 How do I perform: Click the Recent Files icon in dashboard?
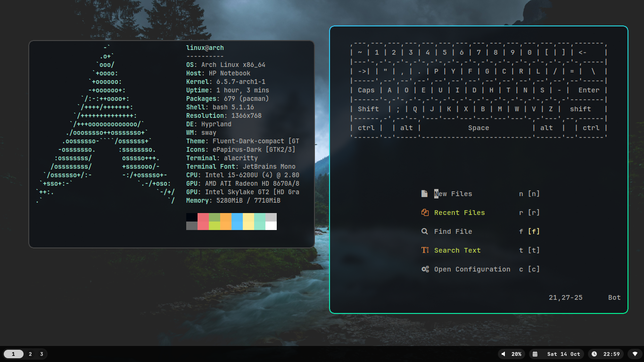point(425,213)
